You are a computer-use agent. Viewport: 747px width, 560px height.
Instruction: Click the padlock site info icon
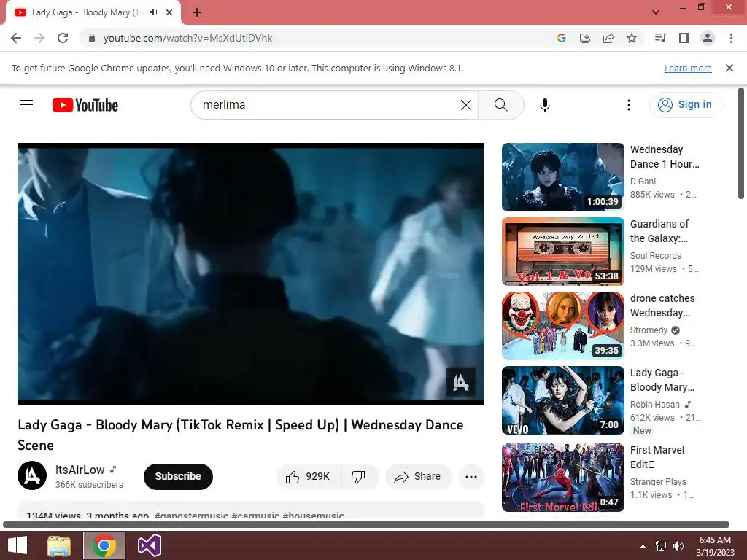91,38
